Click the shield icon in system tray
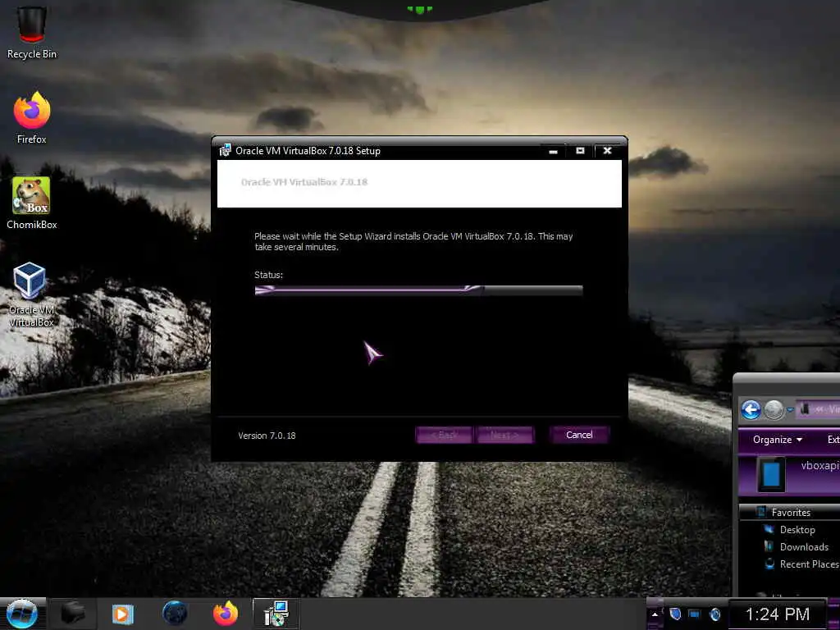Viewport: 840px width, 630px height. (x=675, y=614)
